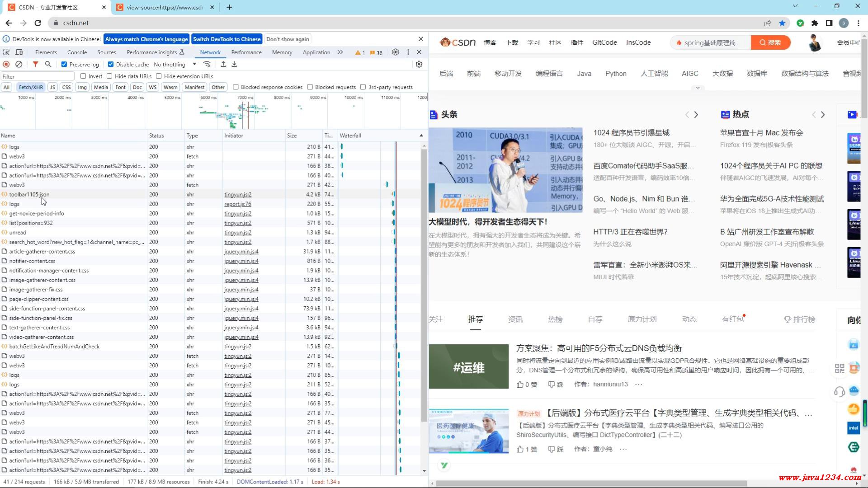The height and width of the screenshot is (488, 868).
Task: Open Chrome extensions puzzle icon
Action: coord(815,23)
